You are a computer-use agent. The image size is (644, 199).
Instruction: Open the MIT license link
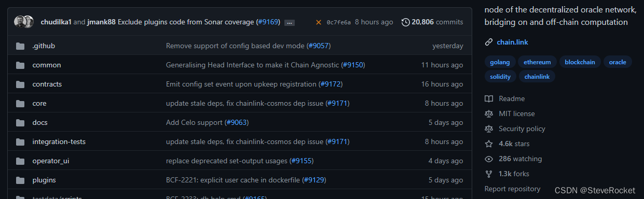tap(516, 113)
